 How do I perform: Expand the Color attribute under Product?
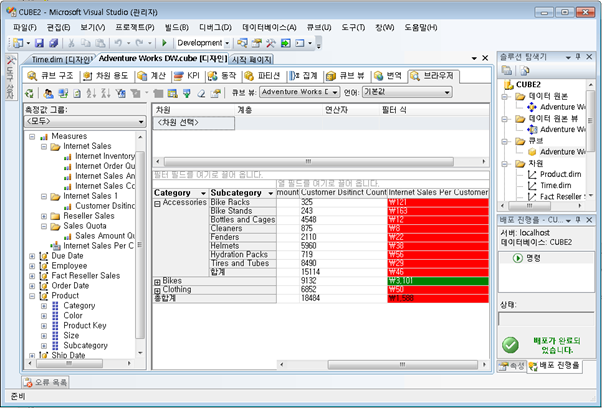(x=44, y=316)
